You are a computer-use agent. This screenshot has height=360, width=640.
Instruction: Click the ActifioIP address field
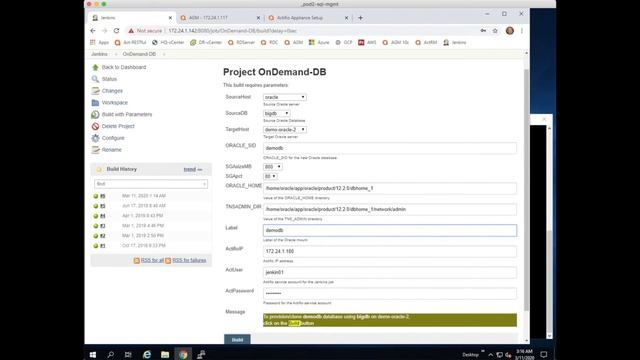(x=390, y=251)
